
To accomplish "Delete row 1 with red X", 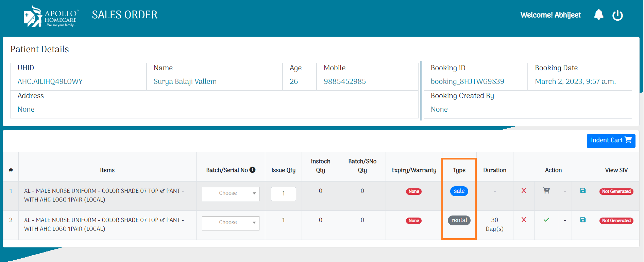I will [x=524, y=191].
